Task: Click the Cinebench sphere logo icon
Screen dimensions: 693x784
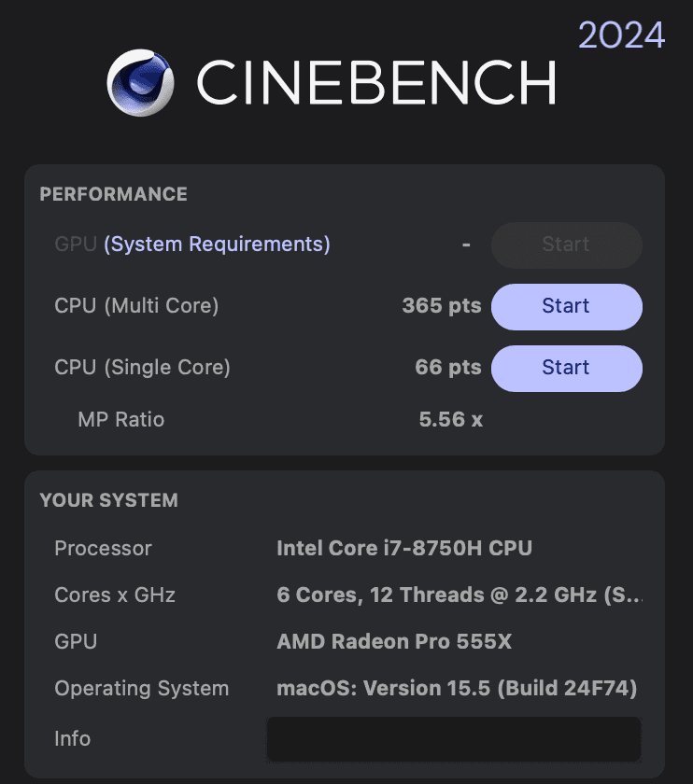Action: 141,82
